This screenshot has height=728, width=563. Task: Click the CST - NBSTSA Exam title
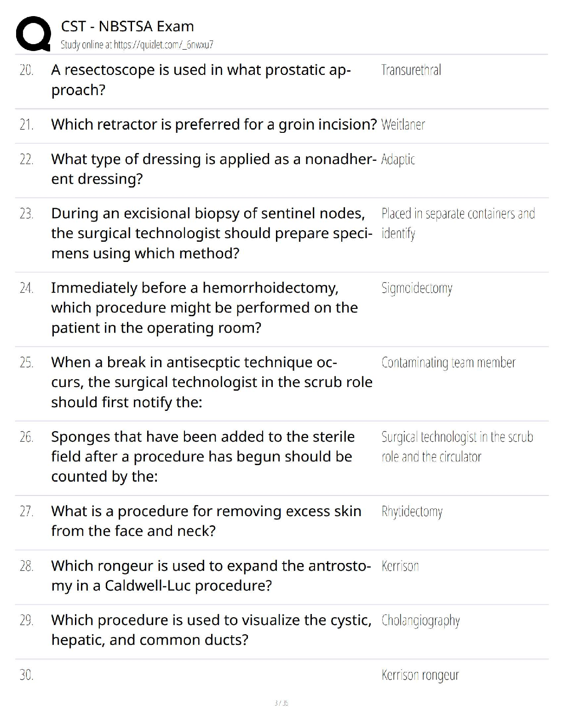tap(127, 26)
